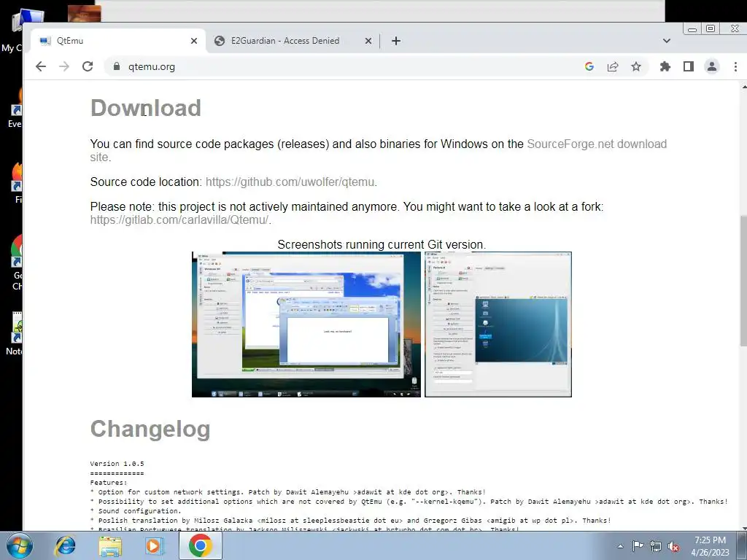Click the Changelog heading
This screenshot has height=560, width=747.
[150, 429]
